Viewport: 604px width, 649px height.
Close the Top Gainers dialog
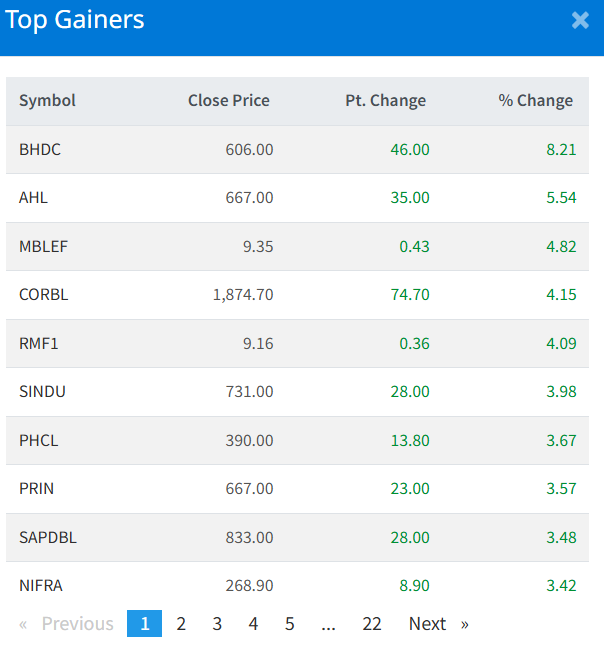(x=580, y=20)
